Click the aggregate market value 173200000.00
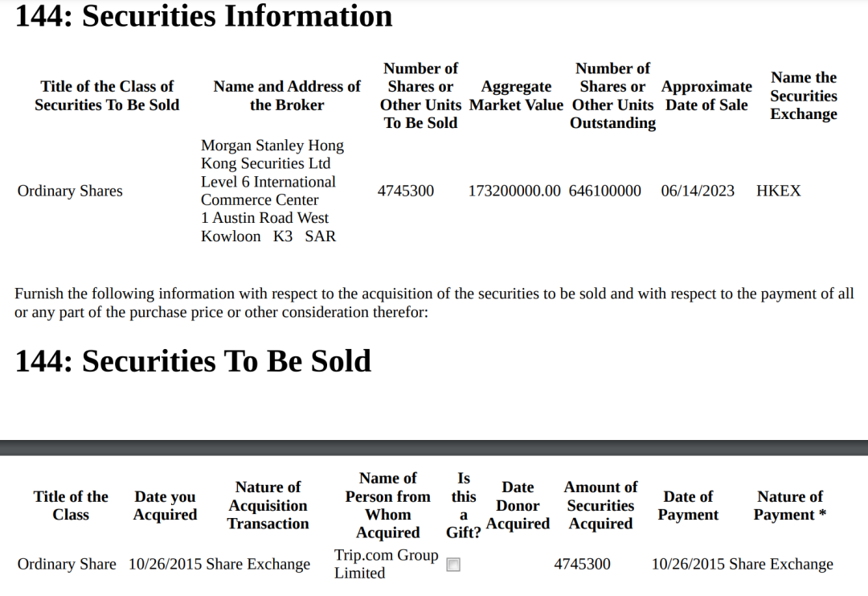The image size is (868, 596). (x=514, y=191)
